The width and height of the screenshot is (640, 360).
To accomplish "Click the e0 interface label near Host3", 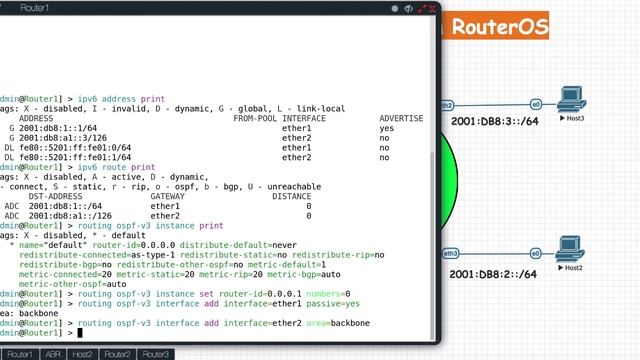I will pyautogui.click(x=536, y=104).
